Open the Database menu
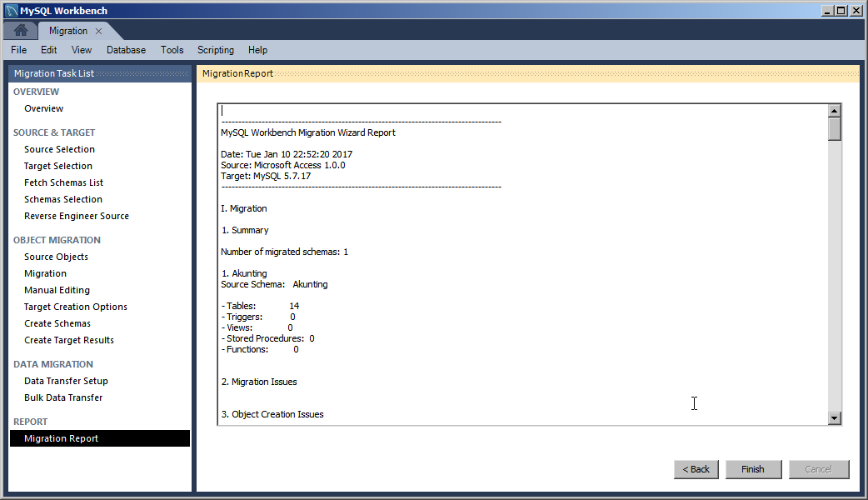This screenshot has width=868, height=500. (x=127, y=50)
